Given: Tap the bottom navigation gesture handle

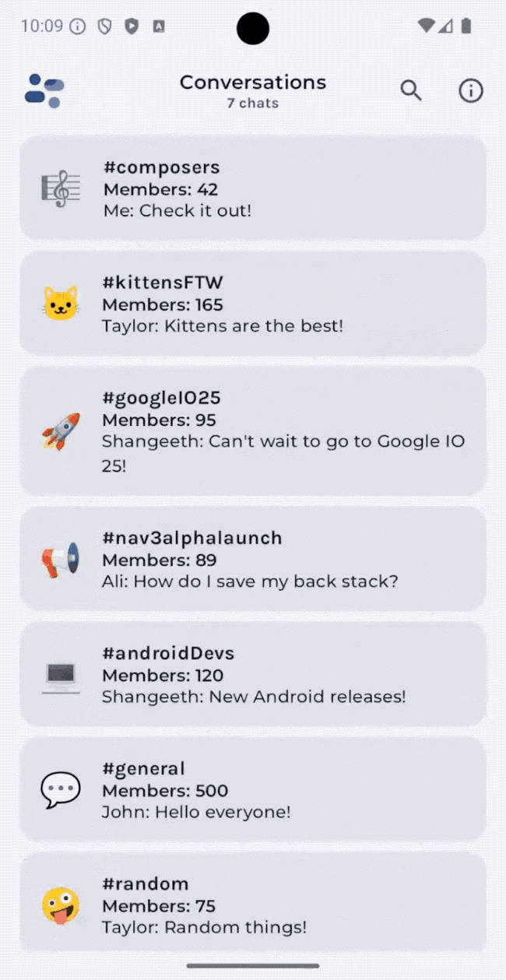Looking at the screenshot, I should (x=253, y=966).
